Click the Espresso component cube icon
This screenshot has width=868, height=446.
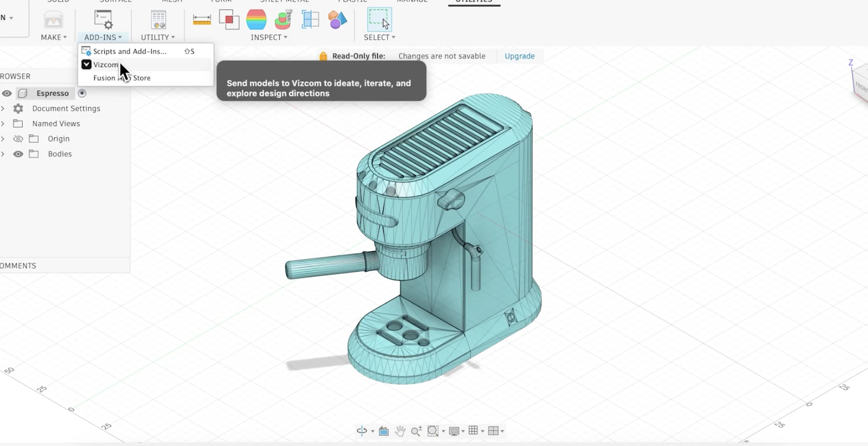[x=23, y=93]
